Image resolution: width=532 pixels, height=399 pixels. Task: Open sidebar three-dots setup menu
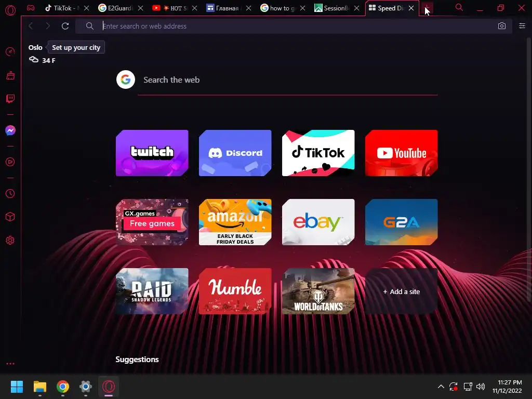pos(10,363)
